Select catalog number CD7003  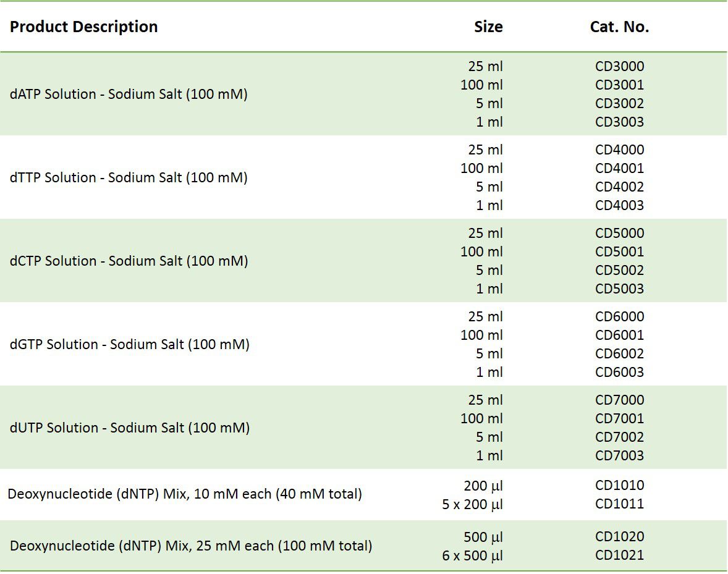tap(619, 455)
